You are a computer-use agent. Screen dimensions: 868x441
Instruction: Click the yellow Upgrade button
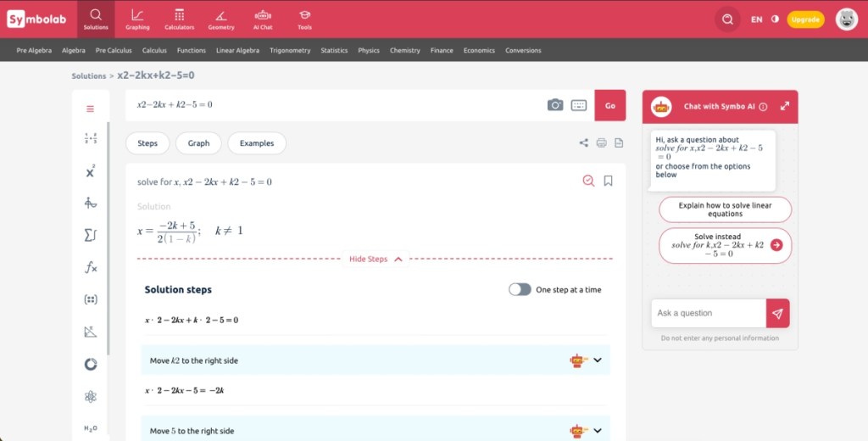pos(805,20)
